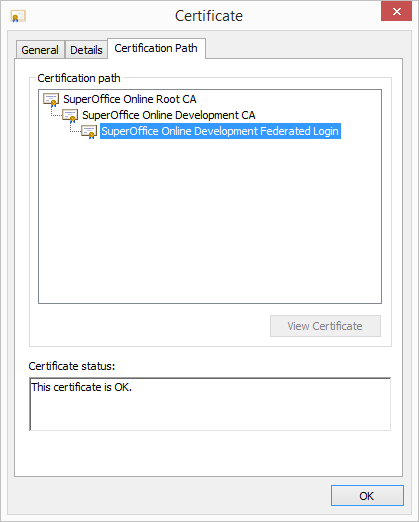Switch to the Details tab
The width and height of the screenshot is (419, 522).
coord(86,50)
